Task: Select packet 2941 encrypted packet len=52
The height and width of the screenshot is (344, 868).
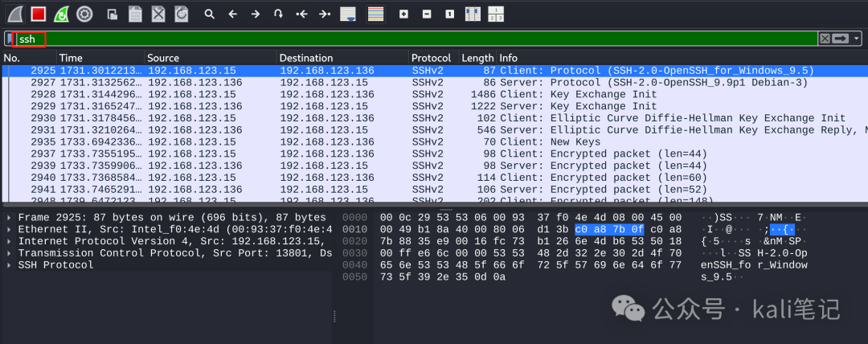Action: [x=434, y=190]
